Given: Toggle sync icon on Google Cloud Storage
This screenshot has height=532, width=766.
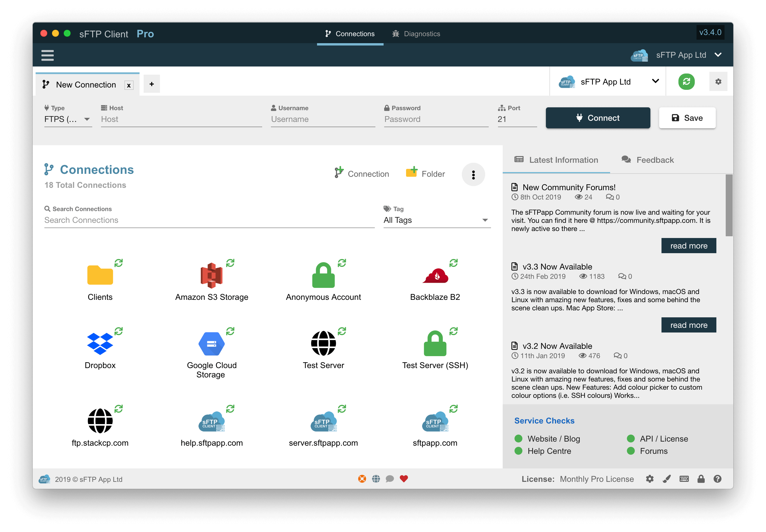Looking at the screenshot, I should (x=230, y=331).
